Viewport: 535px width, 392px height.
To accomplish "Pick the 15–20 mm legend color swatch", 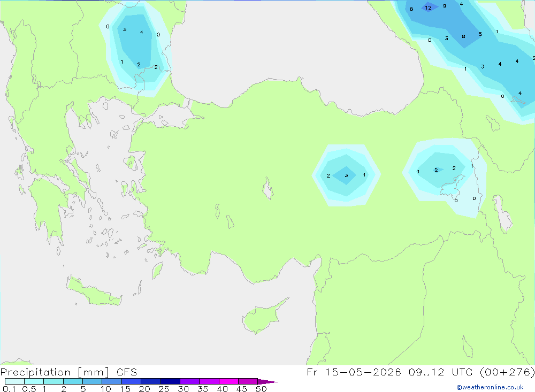I will tap(132, 381).
